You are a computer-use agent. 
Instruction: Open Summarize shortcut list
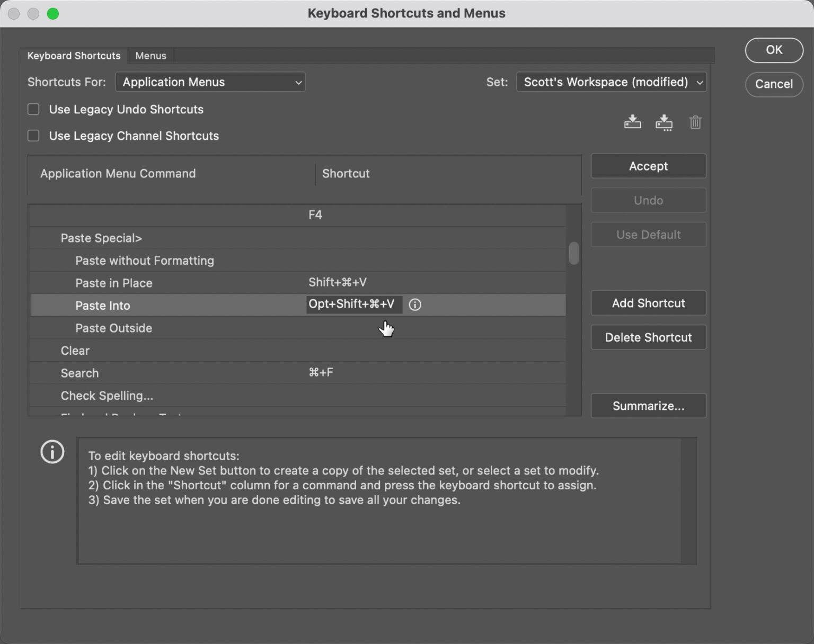[648, 406]
